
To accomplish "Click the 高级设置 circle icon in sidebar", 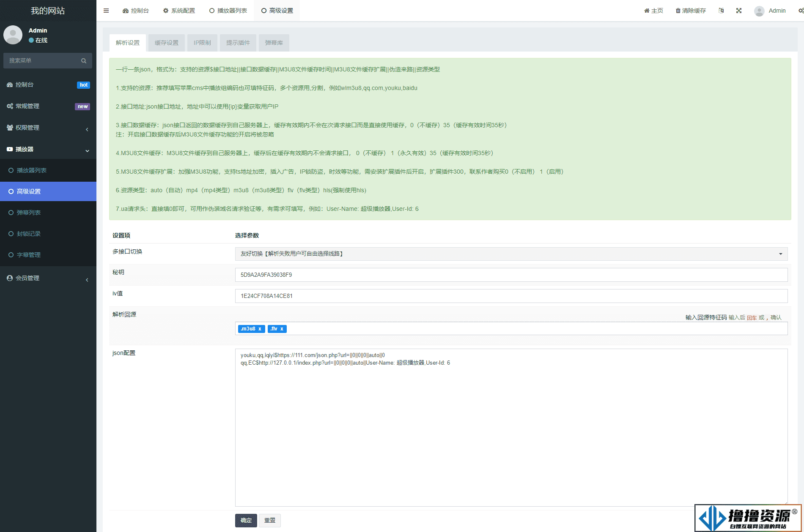I will [11, 191].
